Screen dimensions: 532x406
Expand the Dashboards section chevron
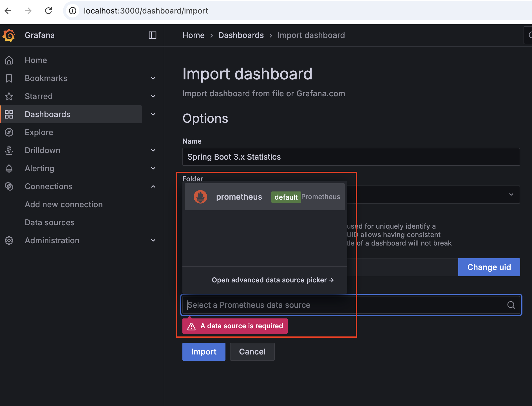pyautogui.click(x=153, y=114)
